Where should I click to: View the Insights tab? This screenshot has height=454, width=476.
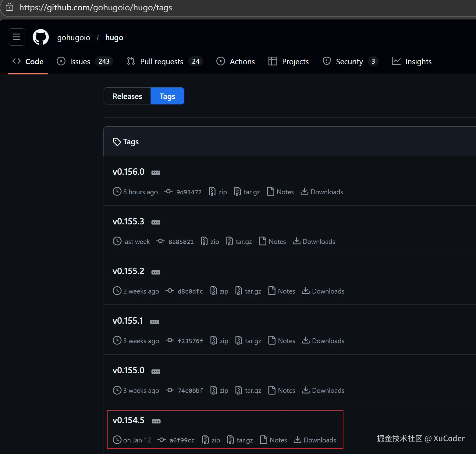coord(412,62)
